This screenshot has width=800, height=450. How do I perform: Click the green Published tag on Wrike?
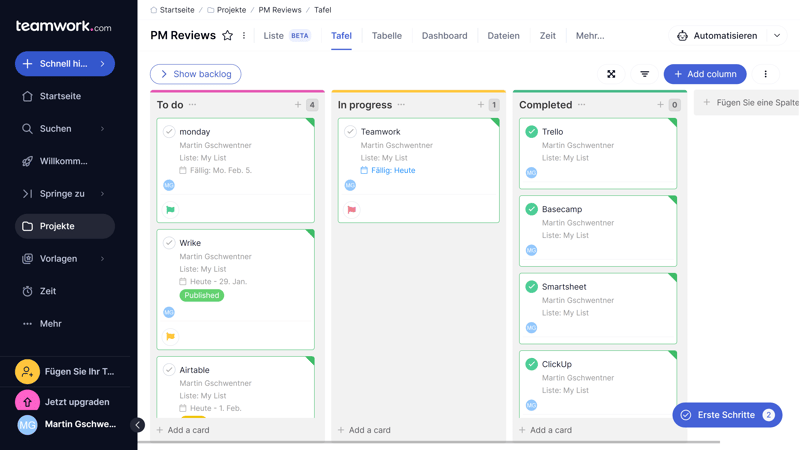pyautogui.click(x=201, y=296)
